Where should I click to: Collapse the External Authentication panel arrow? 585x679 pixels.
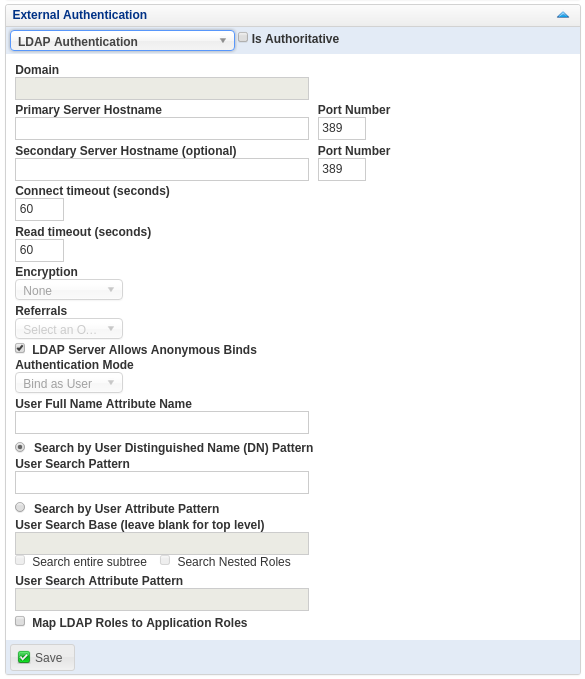coord(562,15)
